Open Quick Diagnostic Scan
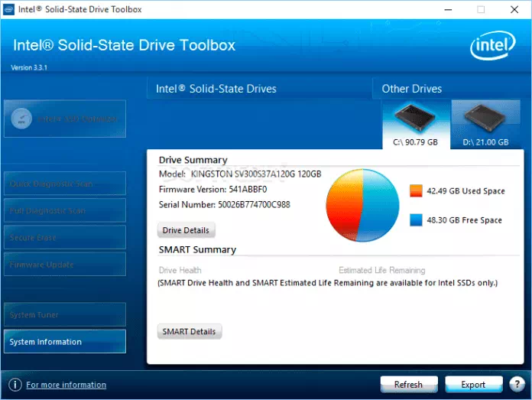 65,184
